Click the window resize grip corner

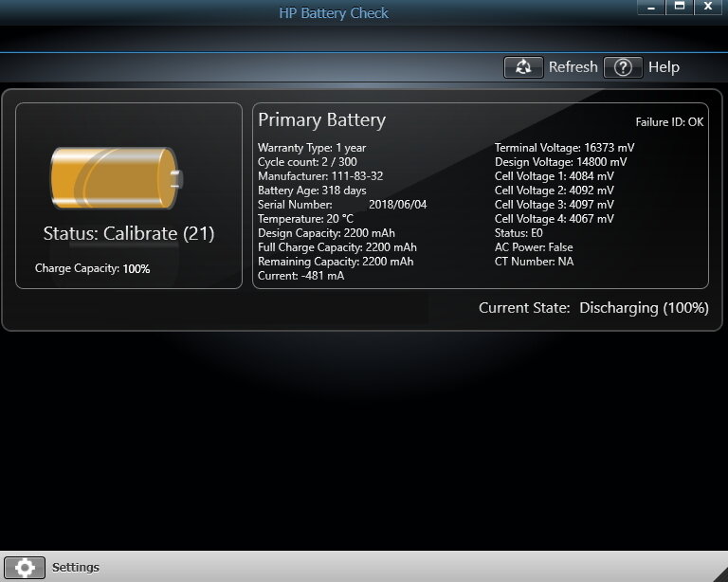pyautogui.click(x=720, y=574)
